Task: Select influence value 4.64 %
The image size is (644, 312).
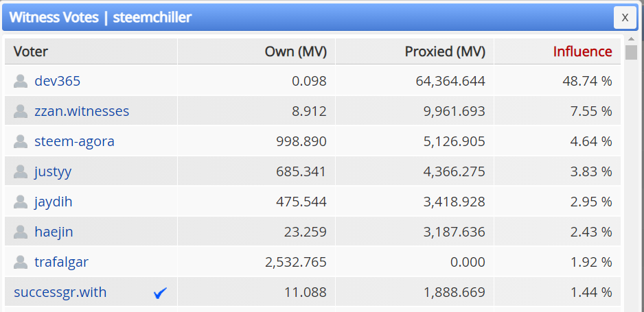Action: (591, 141)
